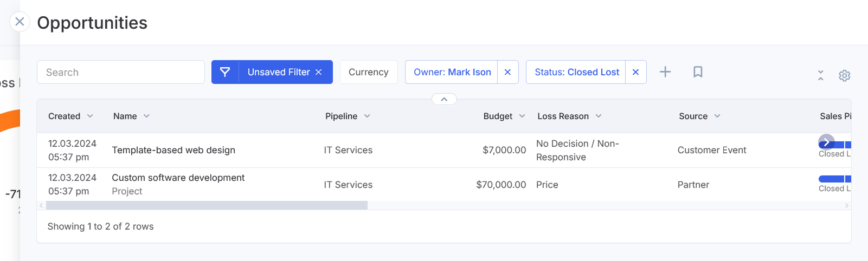Open table settings gear
Viewport: 868px width, 261px height.
844,75
